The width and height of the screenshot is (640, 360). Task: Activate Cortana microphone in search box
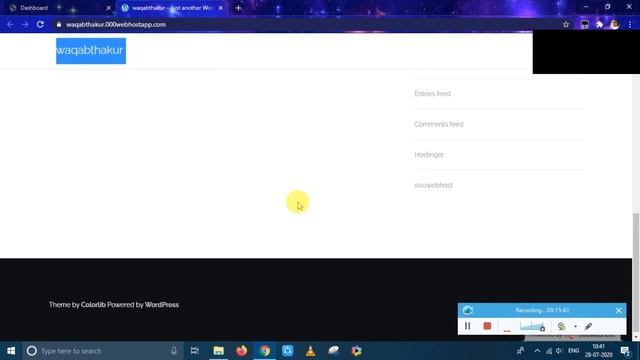point(173,351)
